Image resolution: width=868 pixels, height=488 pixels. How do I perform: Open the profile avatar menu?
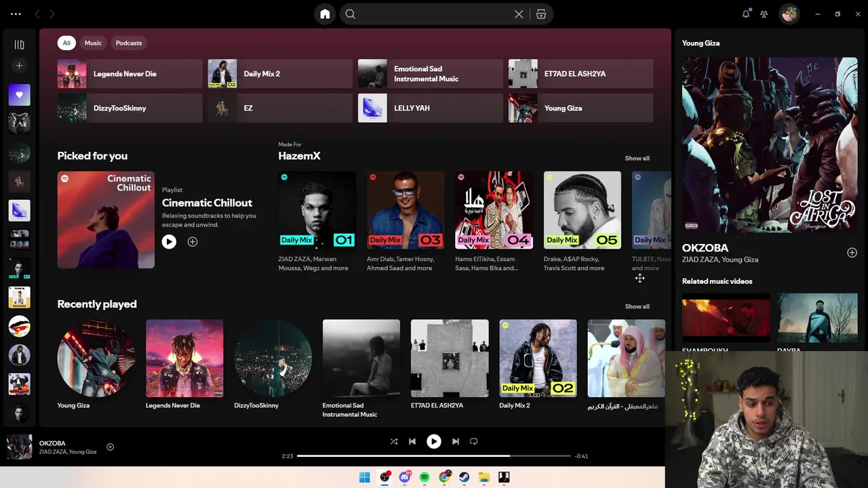[789, 14]
